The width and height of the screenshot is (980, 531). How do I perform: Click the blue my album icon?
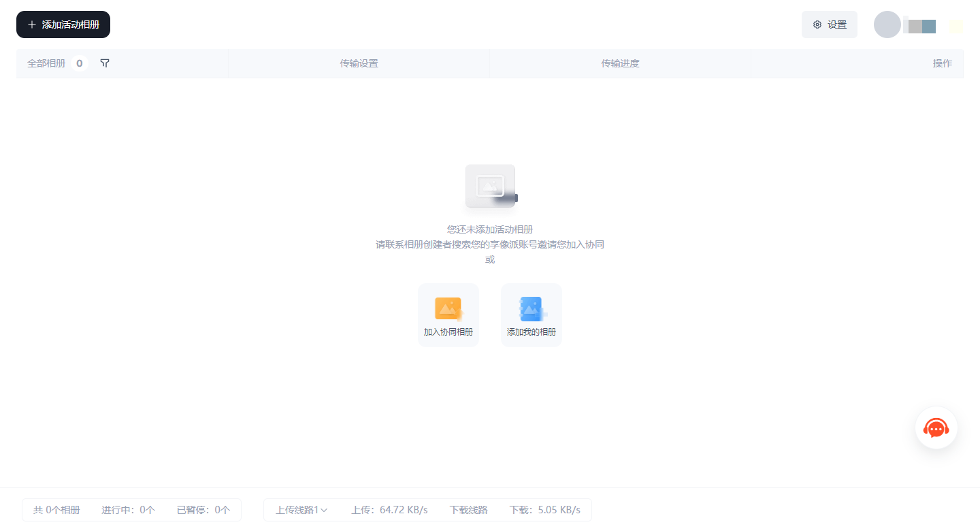coord(532,308)
